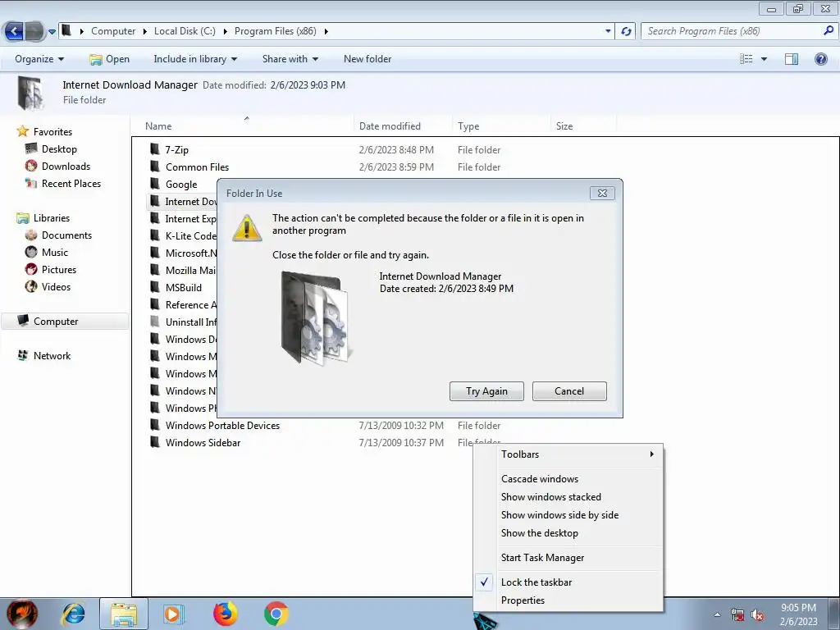Click the Back navigation arrow
Image resolution: width=840 pixels, height=630 pixels.
tap(14, 31)
